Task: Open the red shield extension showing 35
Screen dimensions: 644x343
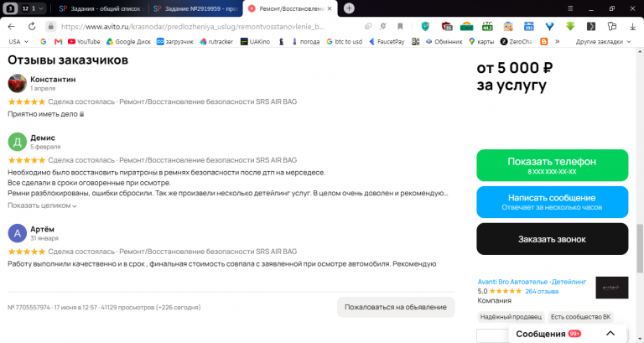Action: tap(446, 26)
